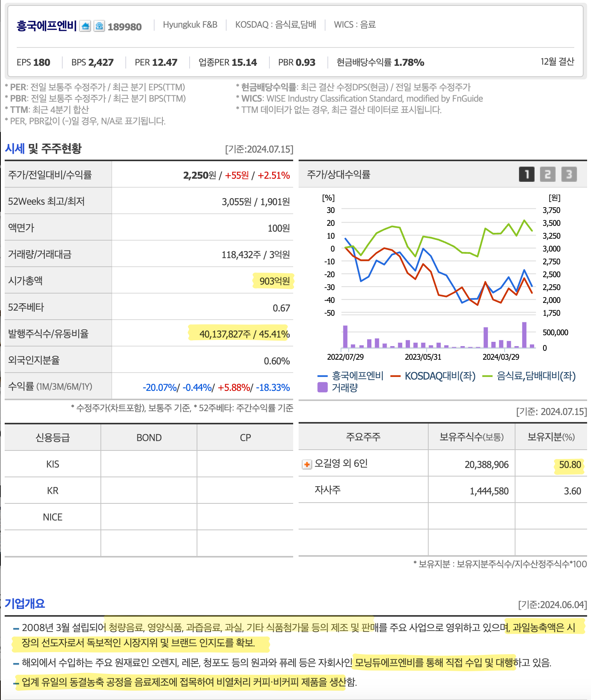Click the BOND column header
Viewport: 591px width, 700px height.
[149, 438]
